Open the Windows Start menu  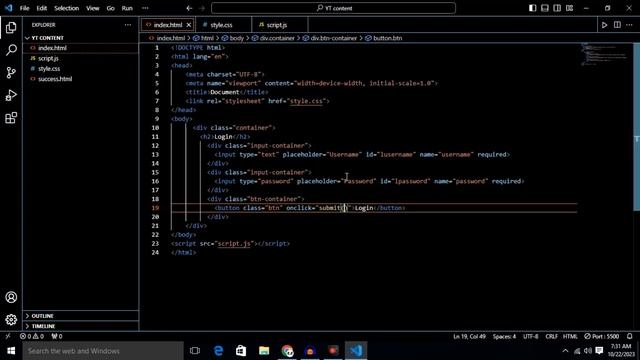[x=11, y=351]
